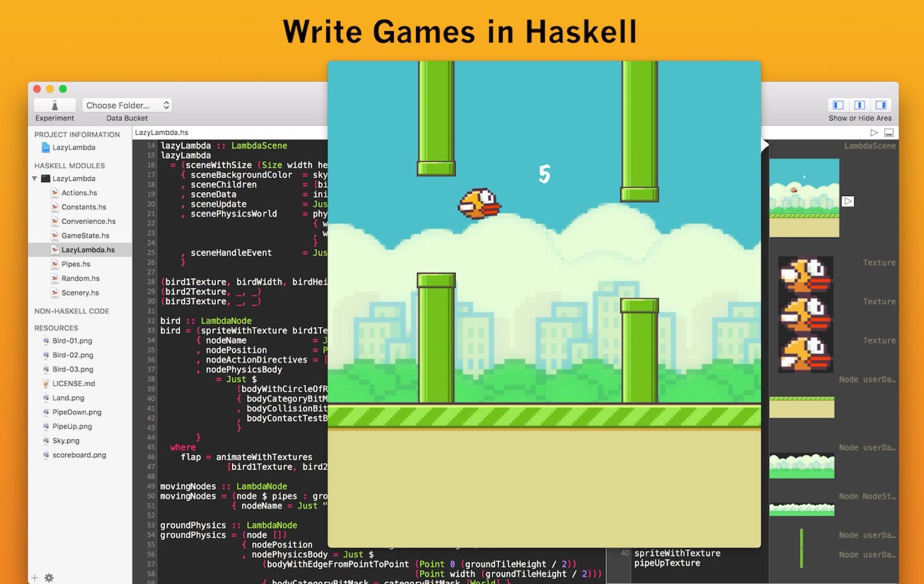Collapse the LazyLambda modules disclosure triangle

35,179
